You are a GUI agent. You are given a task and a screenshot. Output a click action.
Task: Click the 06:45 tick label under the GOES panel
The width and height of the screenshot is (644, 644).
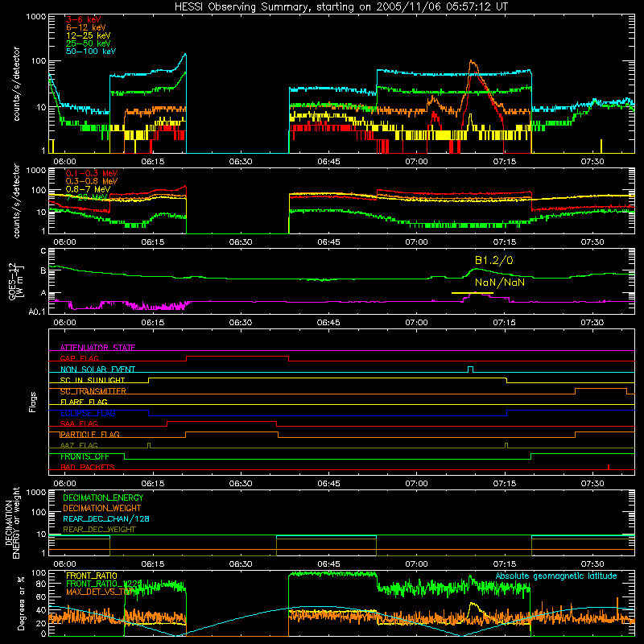[x=328, y=323]
